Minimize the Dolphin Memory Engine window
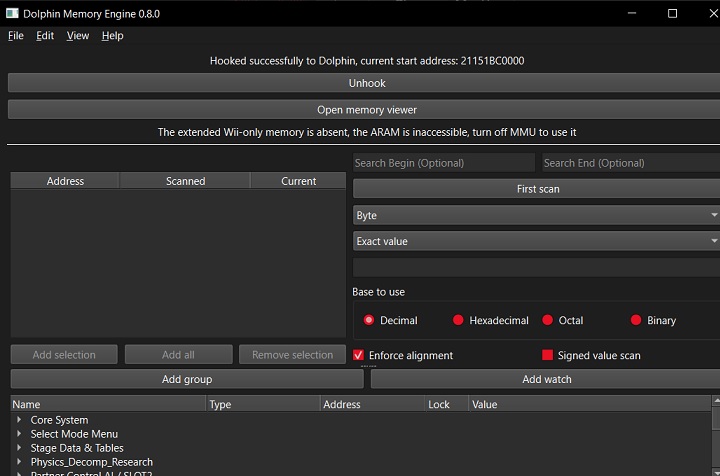720x476 pixels. coord(632,13)
